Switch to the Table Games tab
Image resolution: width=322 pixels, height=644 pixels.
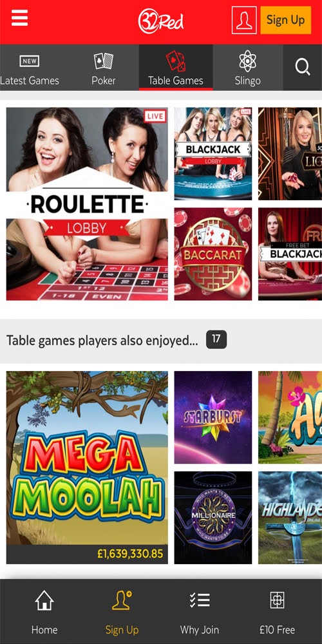coord(176,68)
